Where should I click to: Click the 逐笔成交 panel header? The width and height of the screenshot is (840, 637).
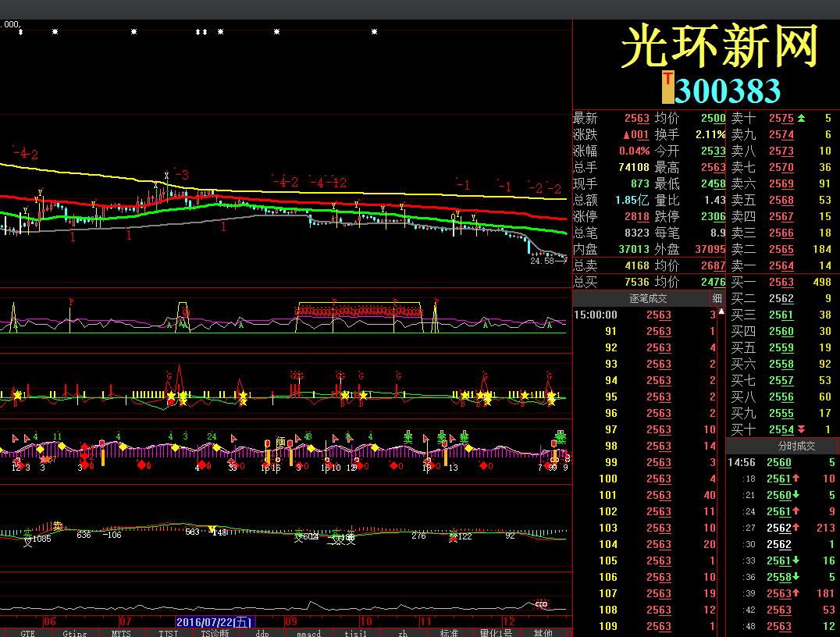[648, 298]
